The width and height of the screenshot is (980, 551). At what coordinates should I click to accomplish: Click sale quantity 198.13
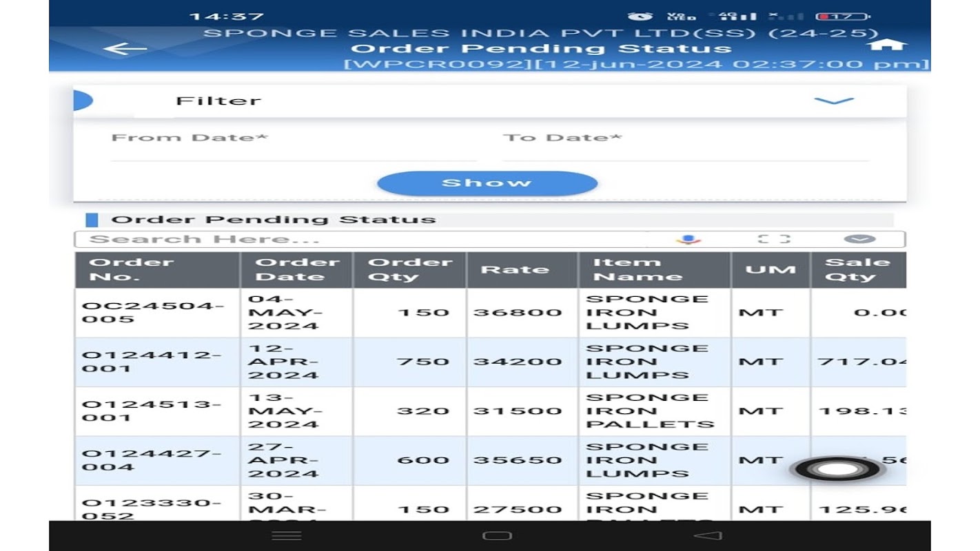861,411
